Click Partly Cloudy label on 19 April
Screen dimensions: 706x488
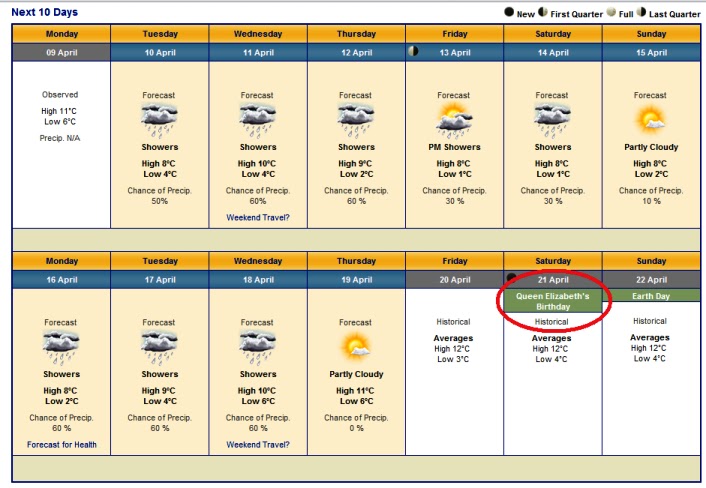(x=356, y=375)
